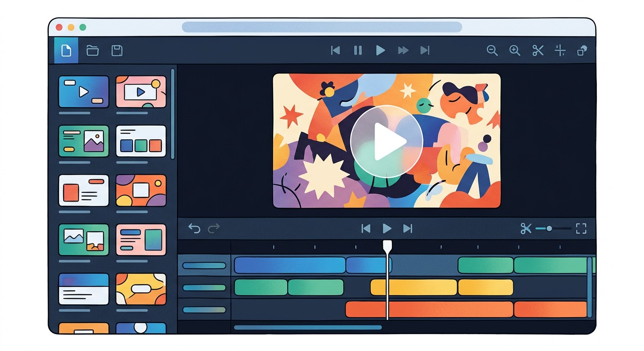Select the first green clip on first track
This screenshot has height=351, width=644.
point(485,265)
